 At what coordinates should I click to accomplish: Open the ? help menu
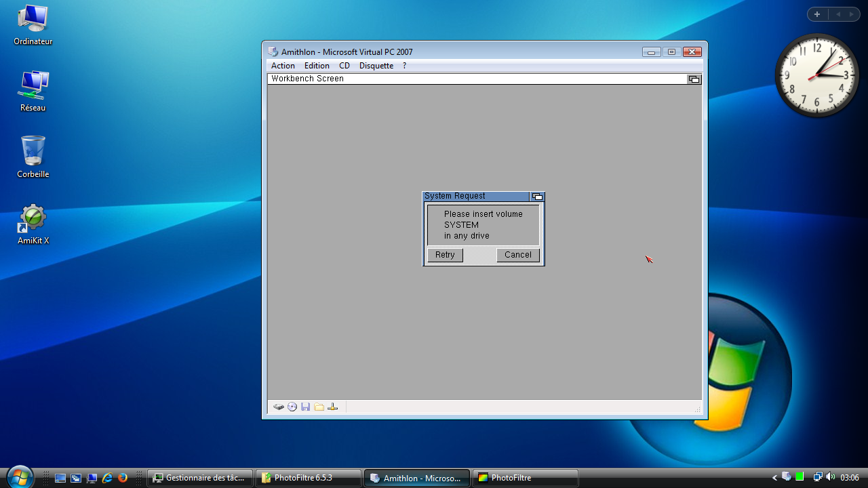pyautogui.click(x=404, y=66)
